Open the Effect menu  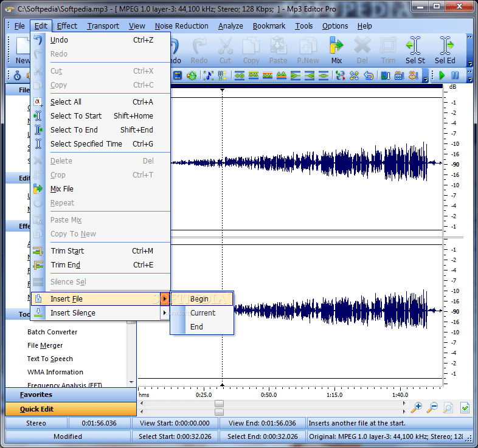pos(67,26)
